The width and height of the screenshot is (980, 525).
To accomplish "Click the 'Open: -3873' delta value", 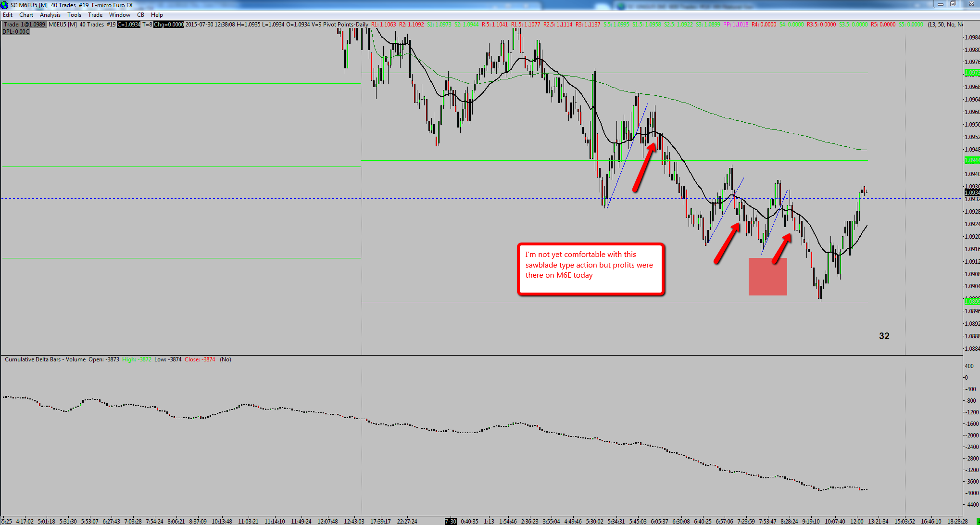I will pos(104,359).
